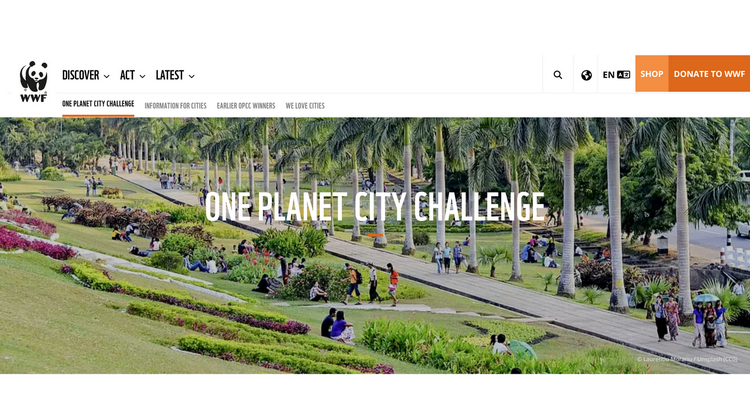Go to Information for Cities tab
750x413 pixels.
(x=176, y=106)
